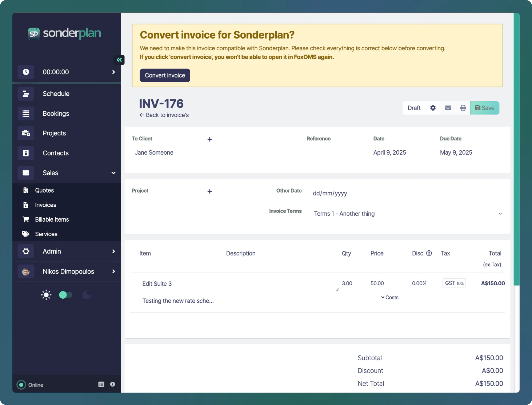Open the Invoice Terms dropdown
Viewport: 532px width, 405px height.
coord(408,214)
